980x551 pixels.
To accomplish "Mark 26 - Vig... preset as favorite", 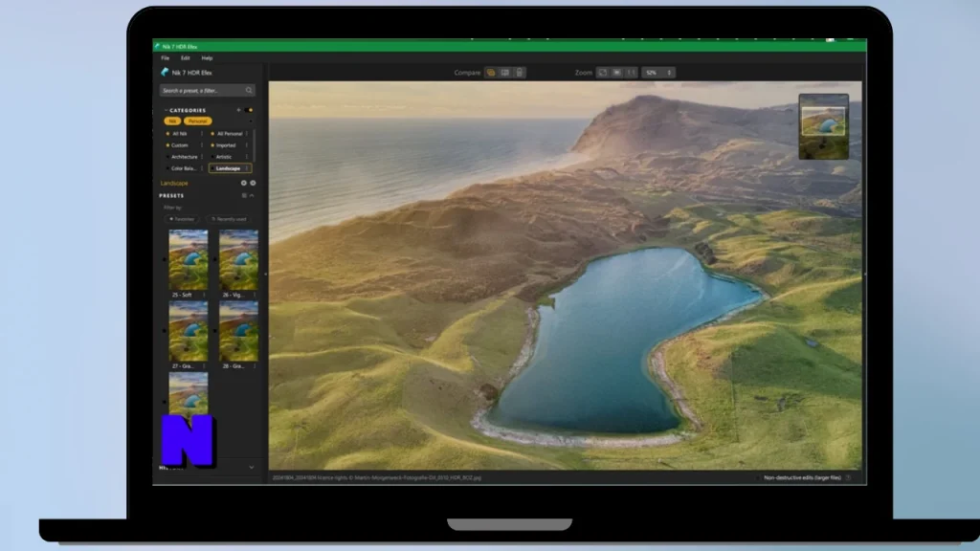I will click(215, 259).
